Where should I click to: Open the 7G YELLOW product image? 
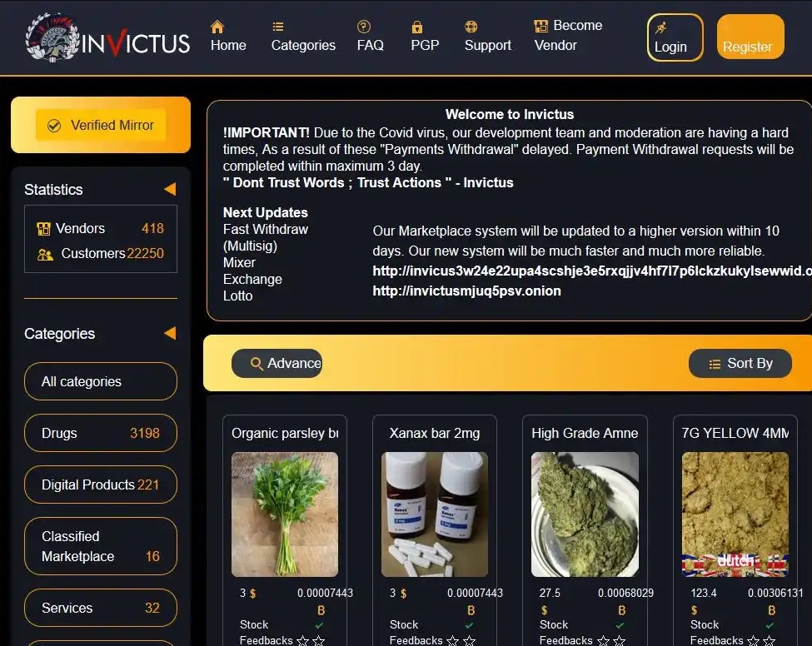click(x=735, y=514)
